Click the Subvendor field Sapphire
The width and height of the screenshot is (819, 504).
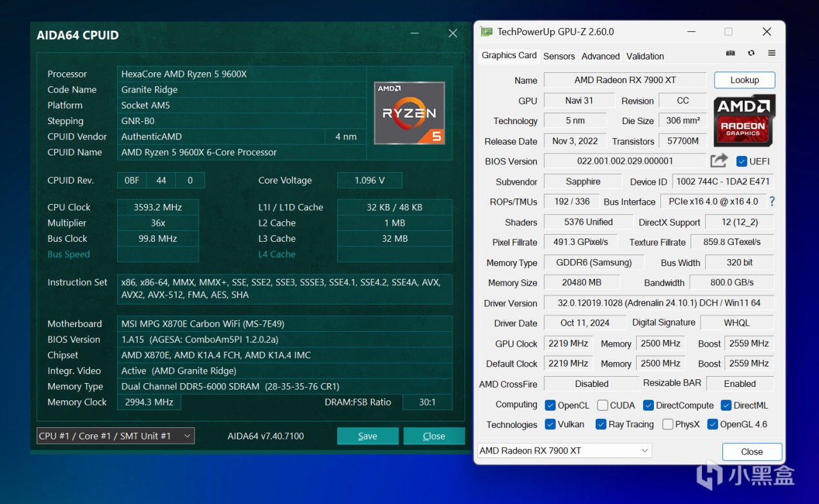click(x=583, y=182)
